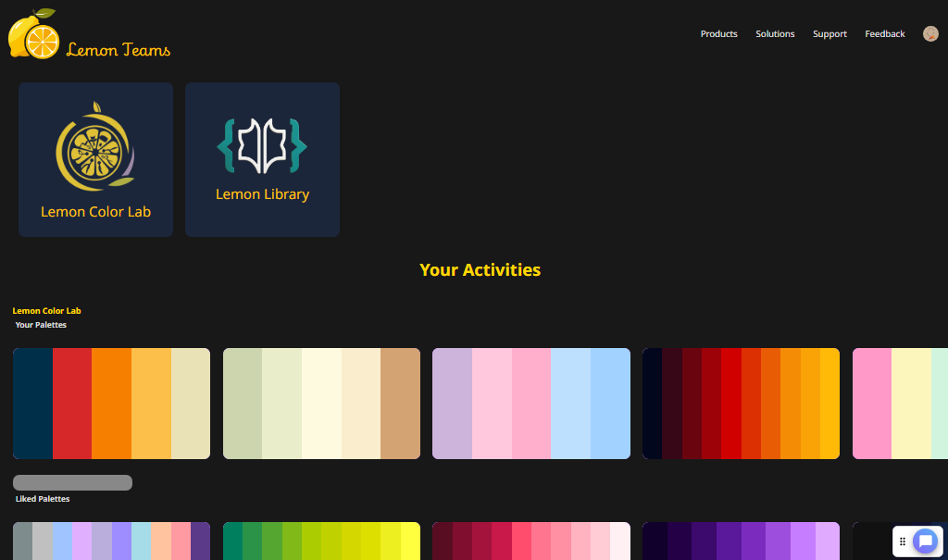Screen dimensions: 948x560
Task: Click the Lemon Color Lab activities heading
Action: tap(46, 311)
